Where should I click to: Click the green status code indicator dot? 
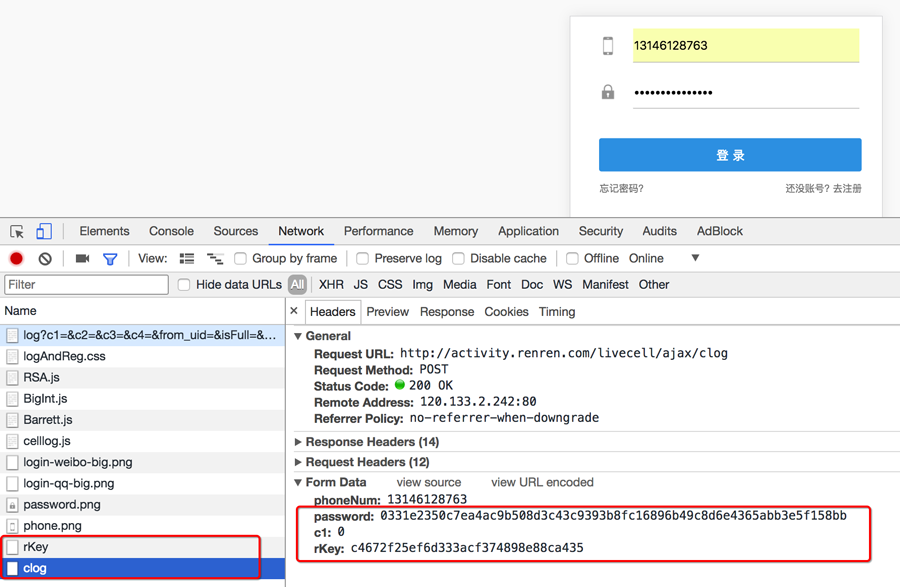tap(400, 384)
